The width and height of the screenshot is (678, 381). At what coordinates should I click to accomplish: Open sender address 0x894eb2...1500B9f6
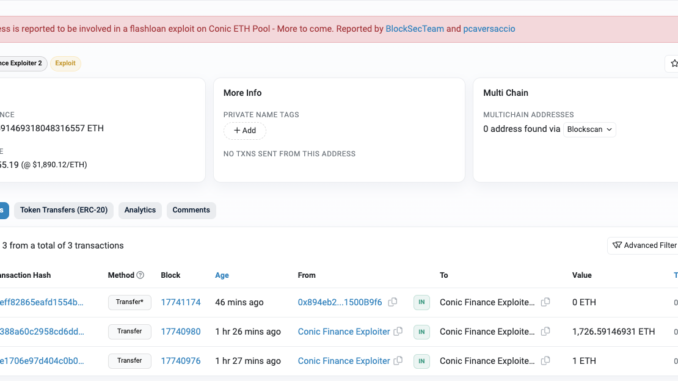340,302
